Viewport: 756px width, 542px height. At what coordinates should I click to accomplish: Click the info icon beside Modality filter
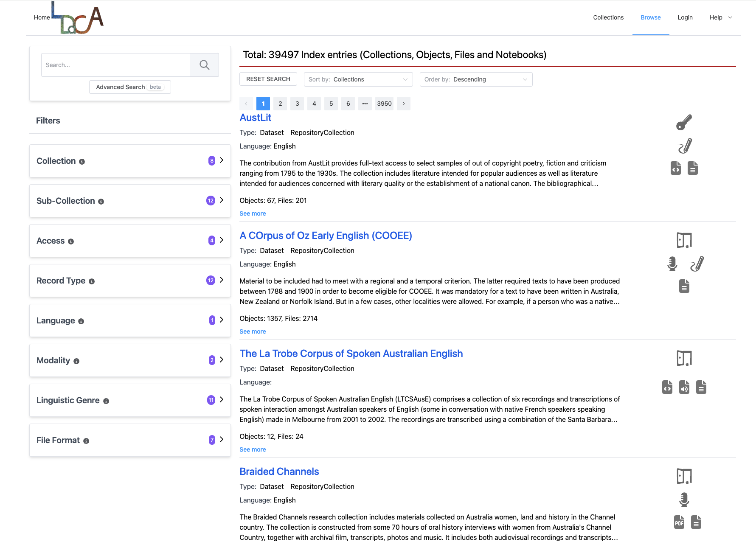pos(76,361)
